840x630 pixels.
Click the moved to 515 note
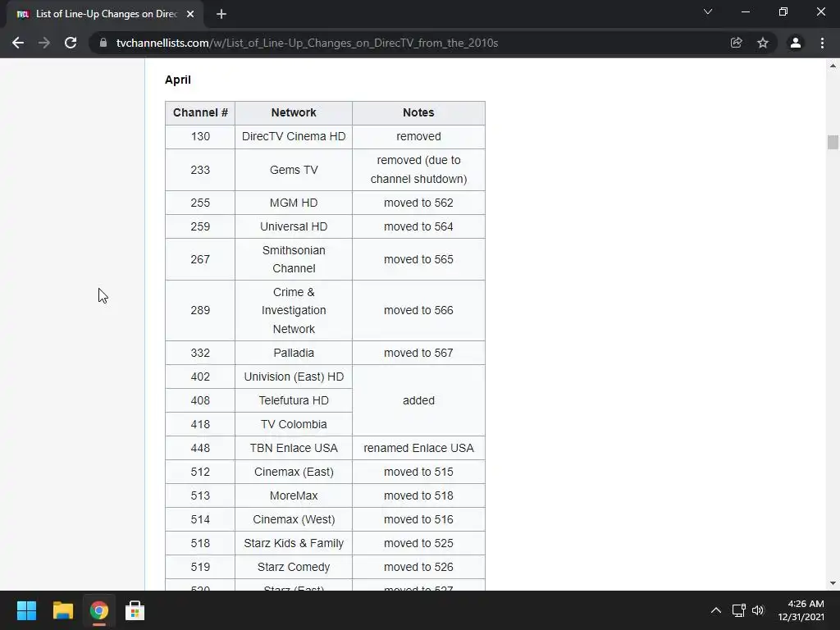coord(418,472)
